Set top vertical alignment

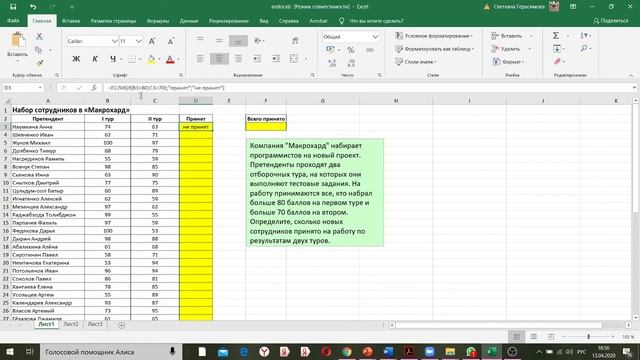pyautogui.click(x=200, y=40)
